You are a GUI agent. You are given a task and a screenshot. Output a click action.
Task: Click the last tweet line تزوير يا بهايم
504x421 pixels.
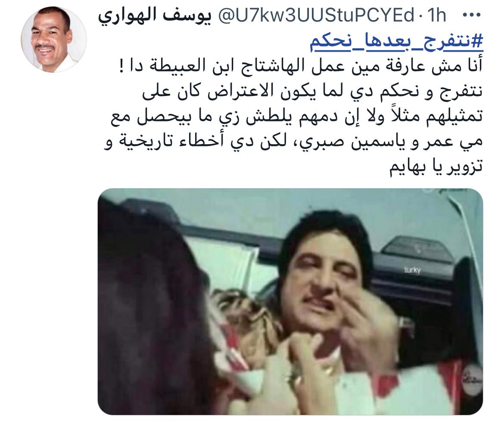pyautogui.click(x=436, y=167)
